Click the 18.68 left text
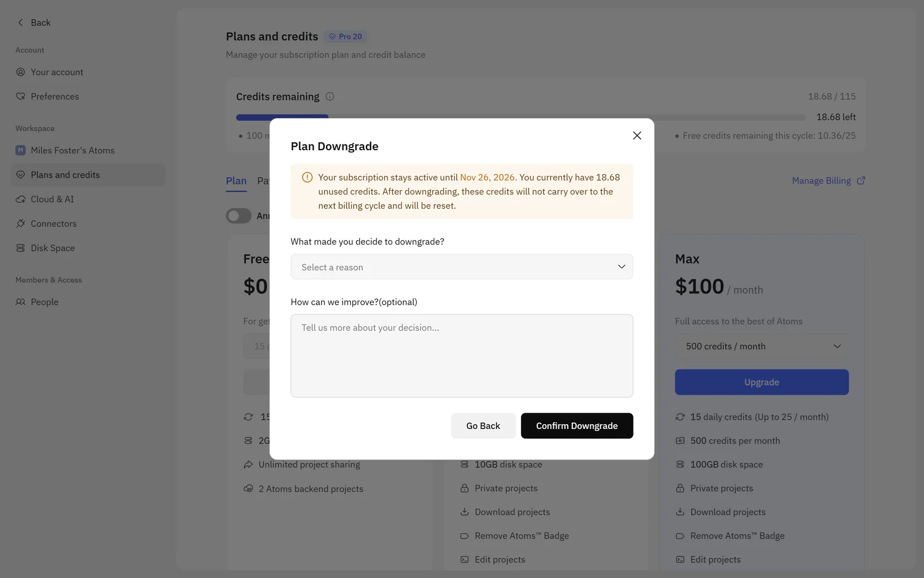This screenshot has height=578, width=924. (x=836, y=117)
